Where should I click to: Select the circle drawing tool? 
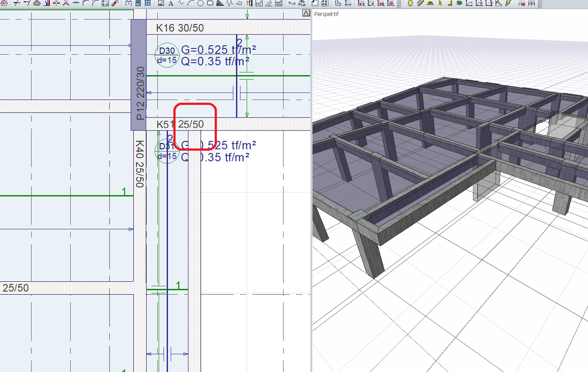[x=200, y=3]
